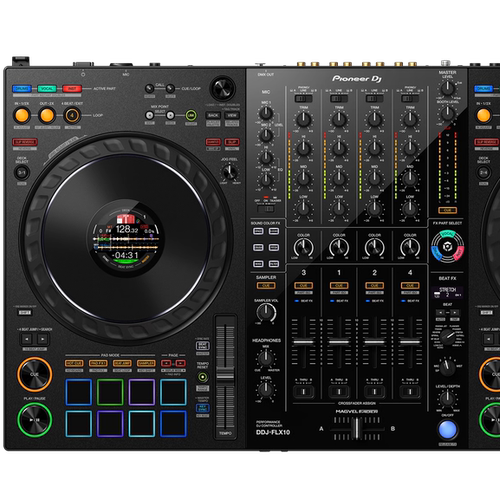Click the beat jump backward arrow button

27,339
